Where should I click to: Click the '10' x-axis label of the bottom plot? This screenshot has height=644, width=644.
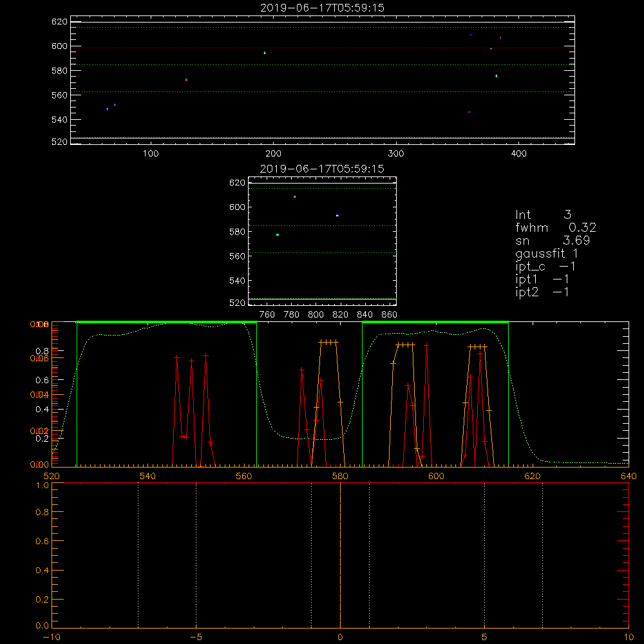pyautogui.click(x=629, y=638)
